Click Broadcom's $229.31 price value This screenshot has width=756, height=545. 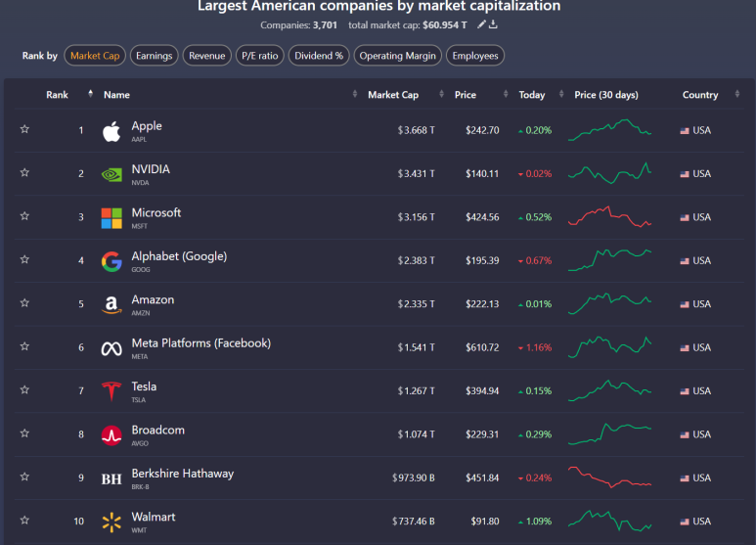tap(482, 434)
